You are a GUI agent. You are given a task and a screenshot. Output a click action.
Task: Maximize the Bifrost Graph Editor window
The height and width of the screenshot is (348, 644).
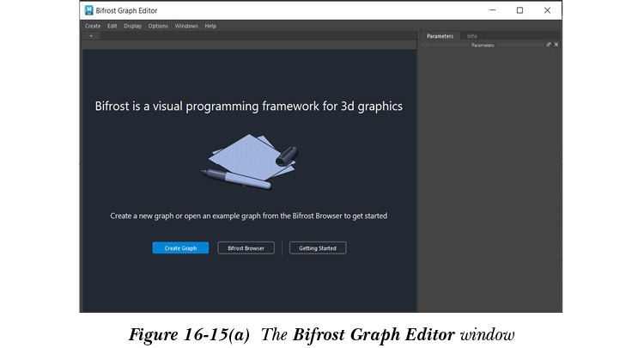pos(519,10)
